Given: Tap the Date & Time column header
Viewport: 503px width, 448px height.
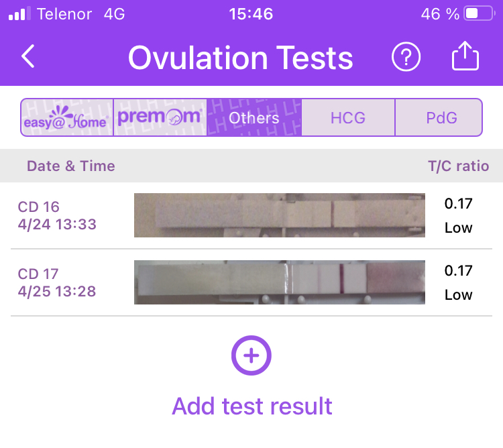Looking at the screenshot, I should coord(70,166).
